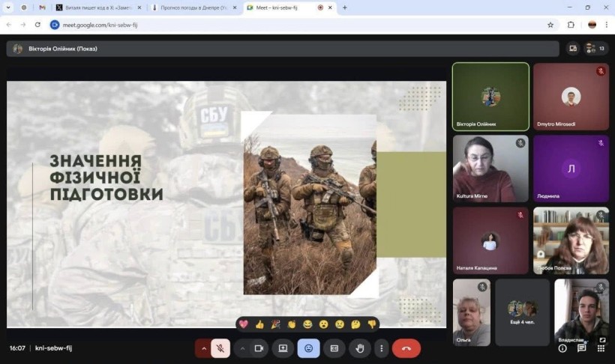
Task: Toggle the emoji reactions button
Action: tap(309, 348)
